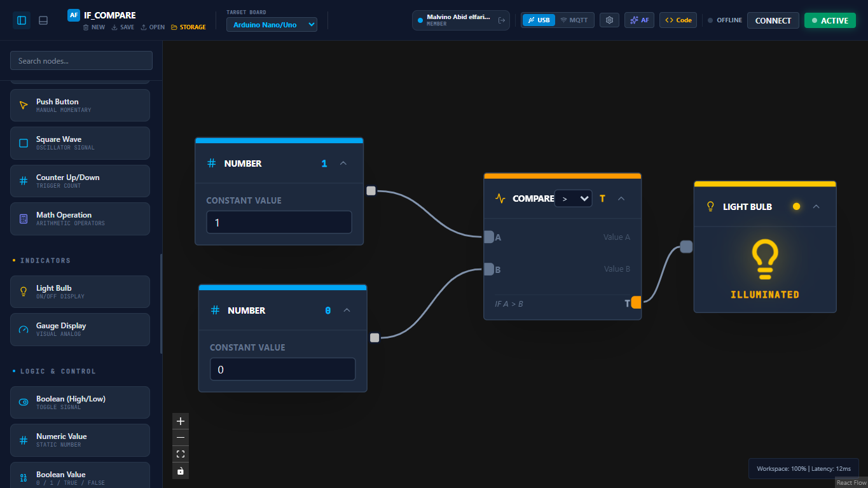Select the Boolean Value binary icon
868x488 pixels.
click(x=24, y=478)
